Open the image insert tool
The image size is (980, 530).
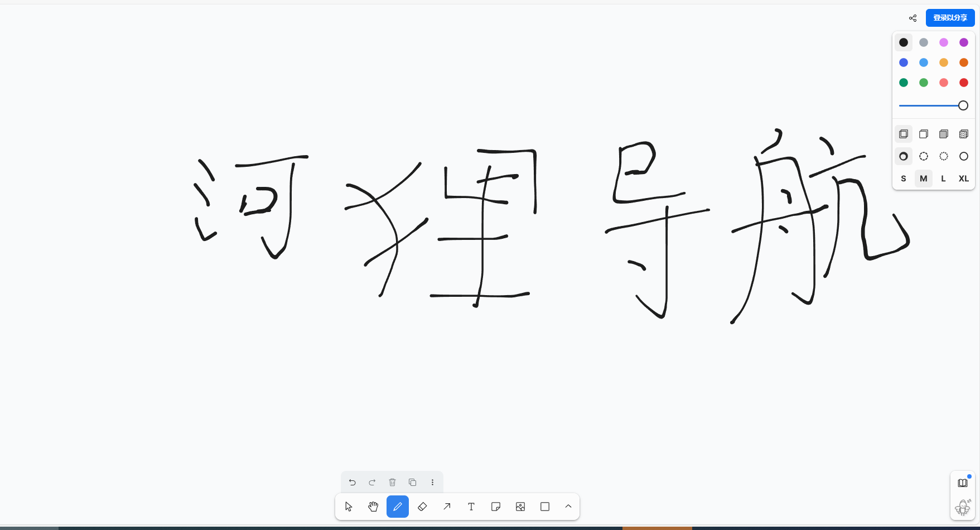[x=520, y=507]
